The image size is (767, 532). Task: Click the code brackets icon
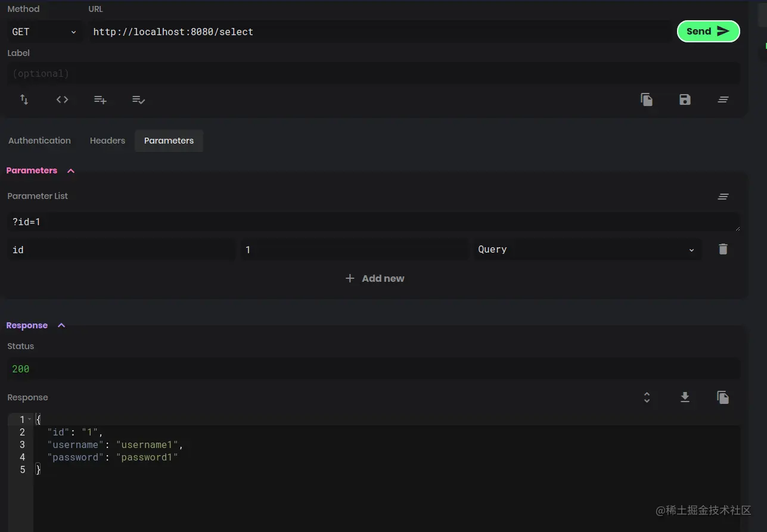coord(63,99)
